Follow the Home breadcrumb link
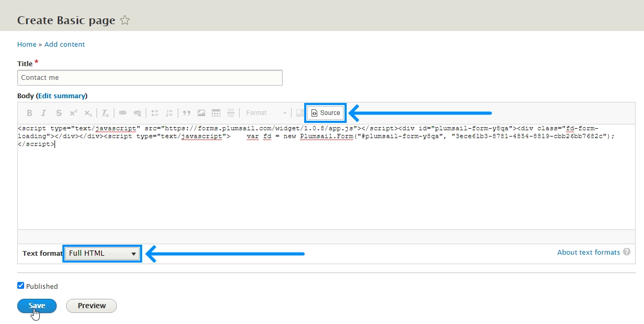Image resolution: width=644 pixels, height=324 pixels. [27, 45]
